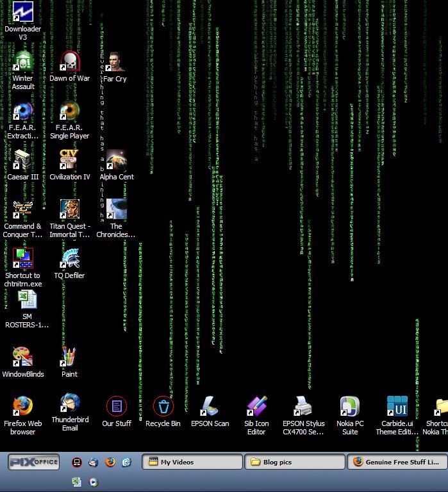
Task: Click the red Show Desktop quick launch icon
Action: click(x=77, y=462)
